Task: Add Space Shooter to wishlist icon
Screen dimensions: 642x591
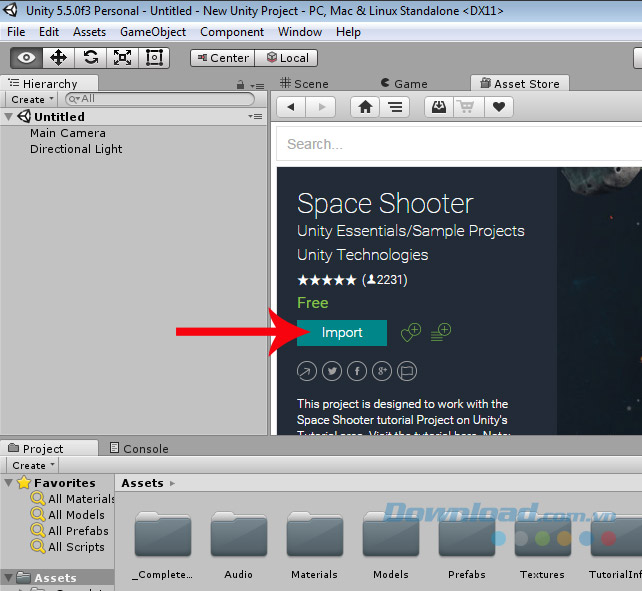Action: tap(410, 333)
